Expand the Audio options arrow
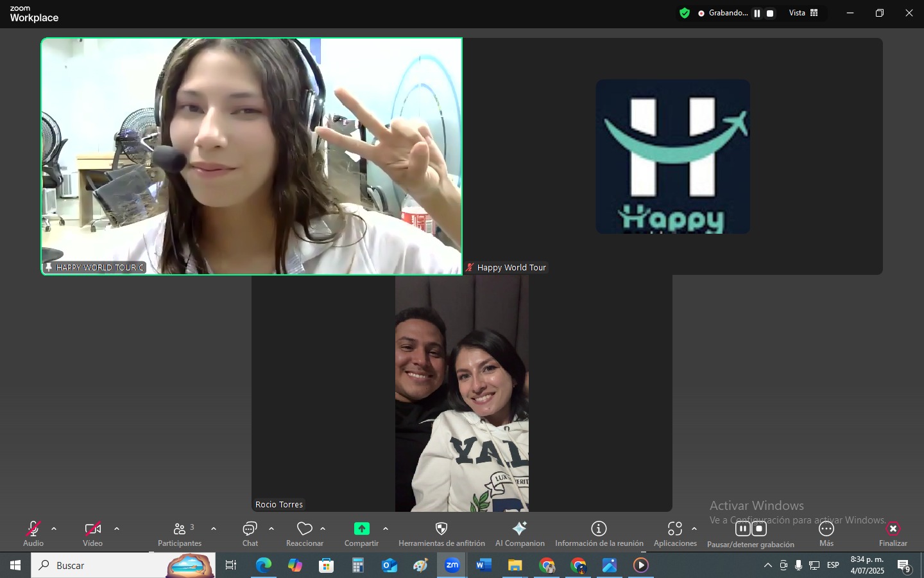The image size is (924, 578). 54,529
